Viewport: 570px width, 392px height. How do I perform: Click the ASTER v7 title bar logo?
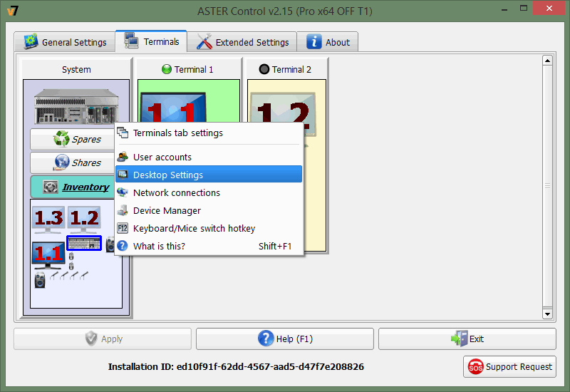pos(13,11)
